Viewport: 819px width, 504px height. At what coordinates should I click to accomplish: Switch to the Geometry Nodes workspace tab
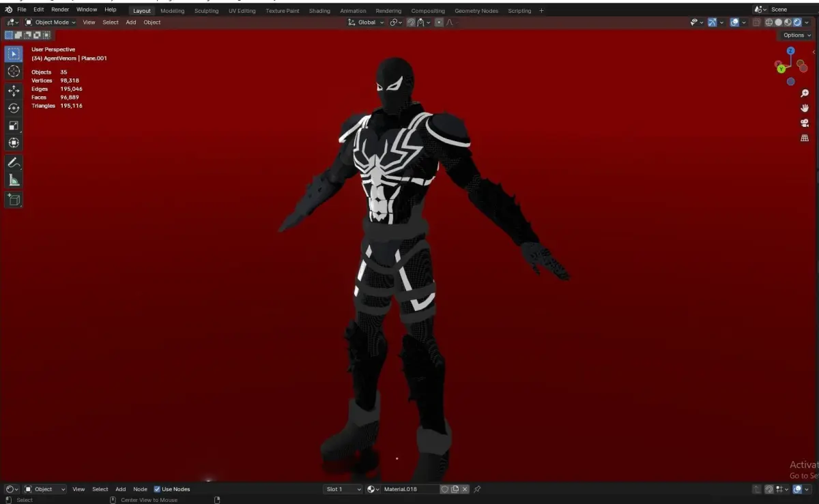[x=476, y=11]
